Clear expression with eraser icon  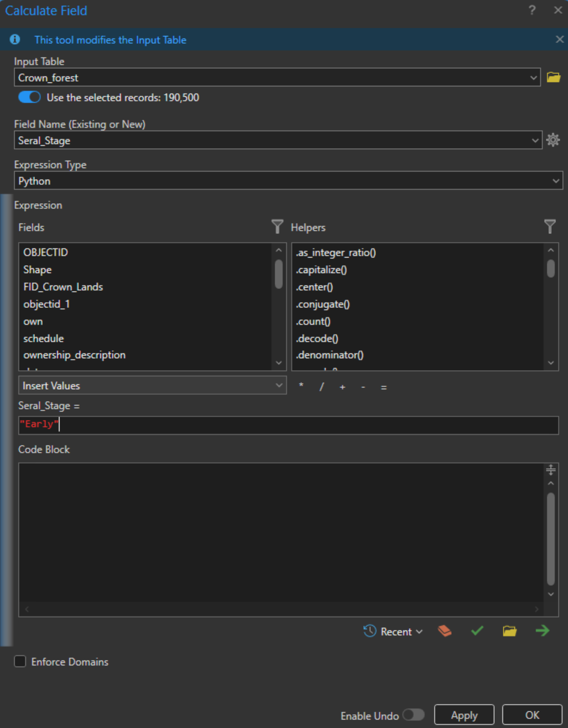coord(444,631)
